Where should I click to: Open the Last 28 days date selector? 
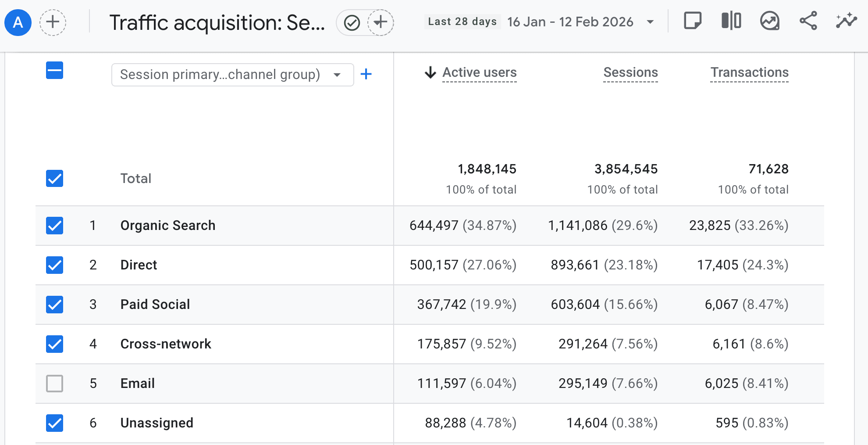click(x=462, y=22)
